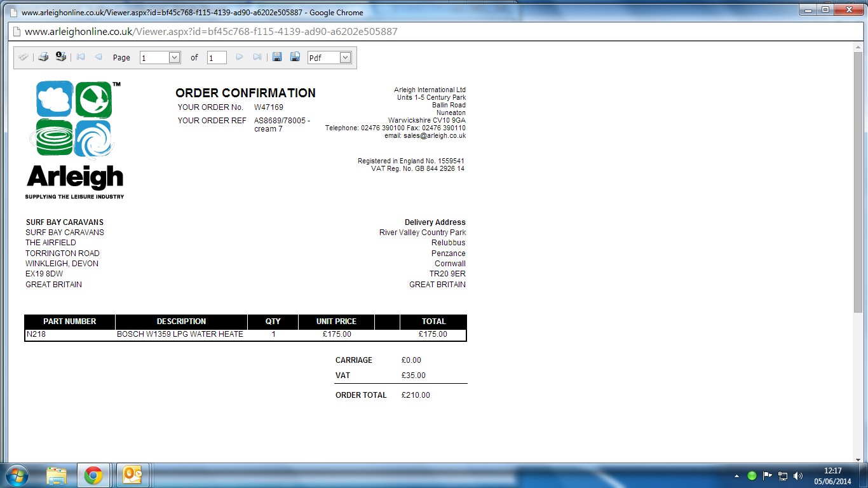868x488 pixels.
Task: Click the sales@arleigh.co.uk email address
Action: pyautogui.click(x=434, y=135)
